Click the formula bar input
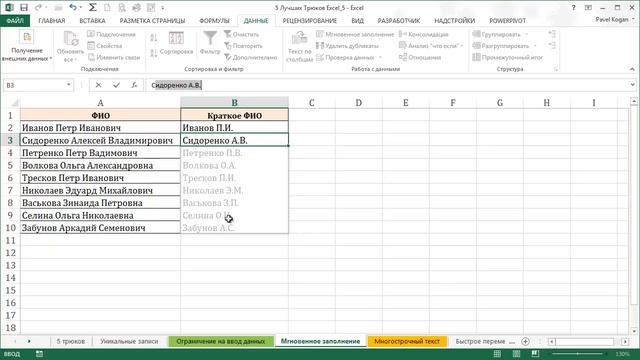 [386, 85]
